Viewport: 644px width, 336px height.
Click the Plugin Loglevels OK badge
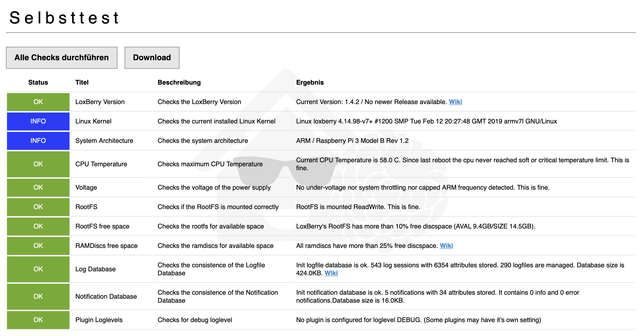click(38, 320)
